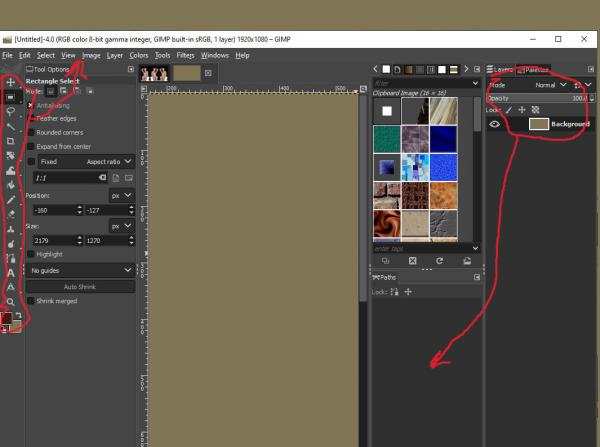Screen dimensions: 600x447
Task: Enable Shrink merged checkbox
Action: coord(31,301)
